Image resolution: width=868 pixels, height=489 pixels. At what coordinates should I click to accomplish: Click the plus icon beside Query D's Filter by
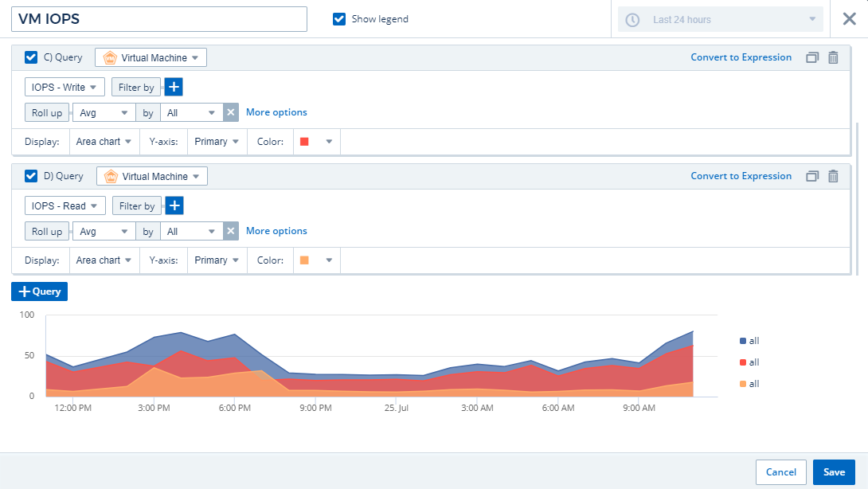pyautogui.click(x=174, y=205)
